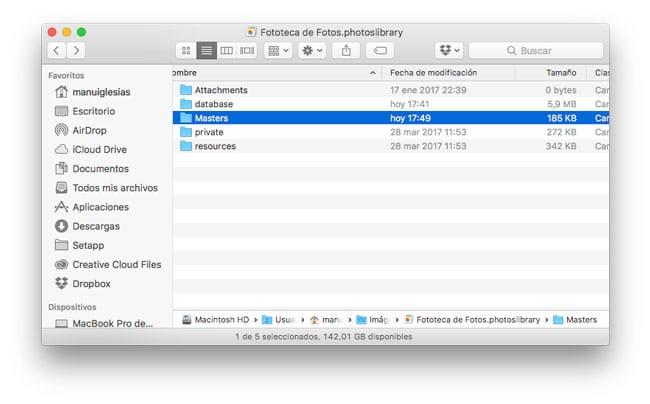Open the Dropbox toolbar dropdown
The height and width of the screenshot is (404, 650).
click(x=449, y=51)
